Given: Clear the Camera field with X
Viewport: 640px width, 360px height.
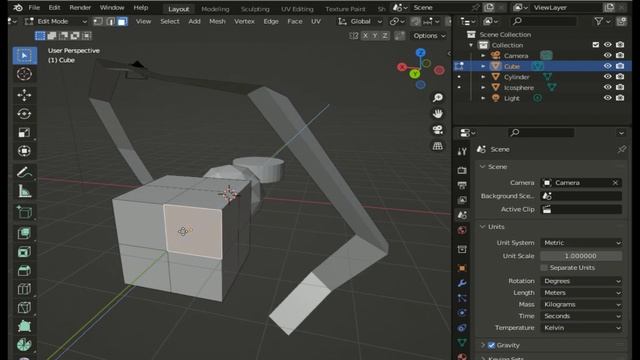Looking at the screenshot, I should pos(615,183).
